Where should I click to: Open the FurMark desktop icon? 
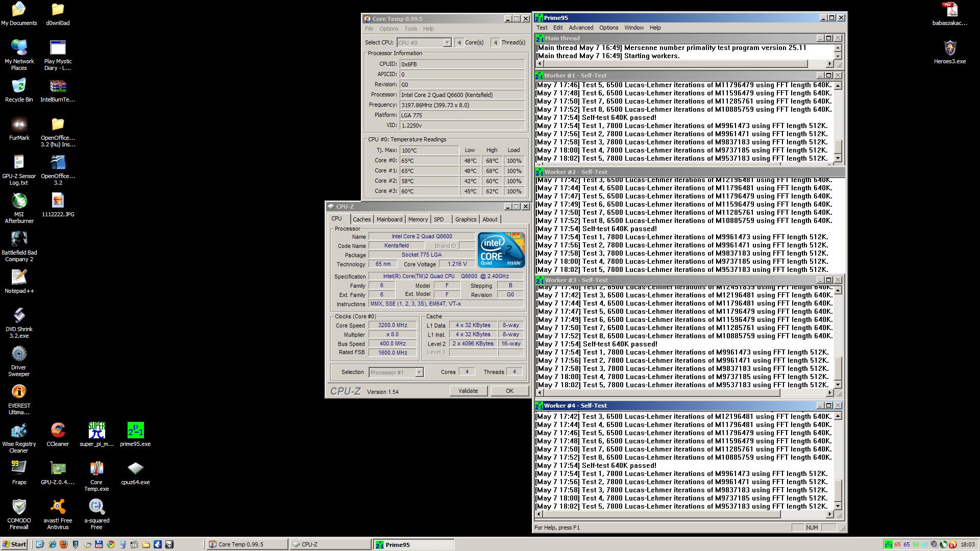tap(19, 125)
